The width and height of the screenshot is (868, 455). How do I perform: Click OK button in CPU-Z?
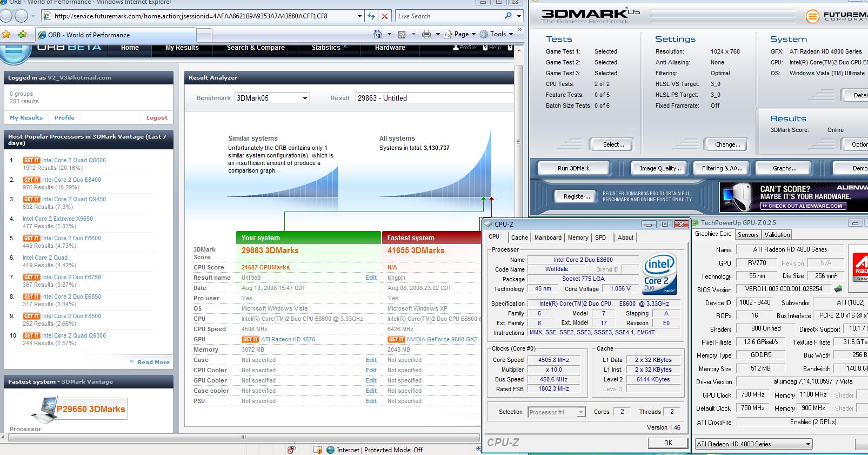668,443
